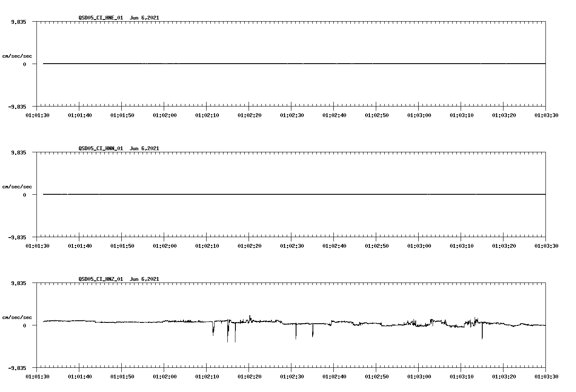The height and width of the screenshot is (392, 576).
Task: Click the QSD05_CI_HNZ_01 chart title
Action: [119, 279]
